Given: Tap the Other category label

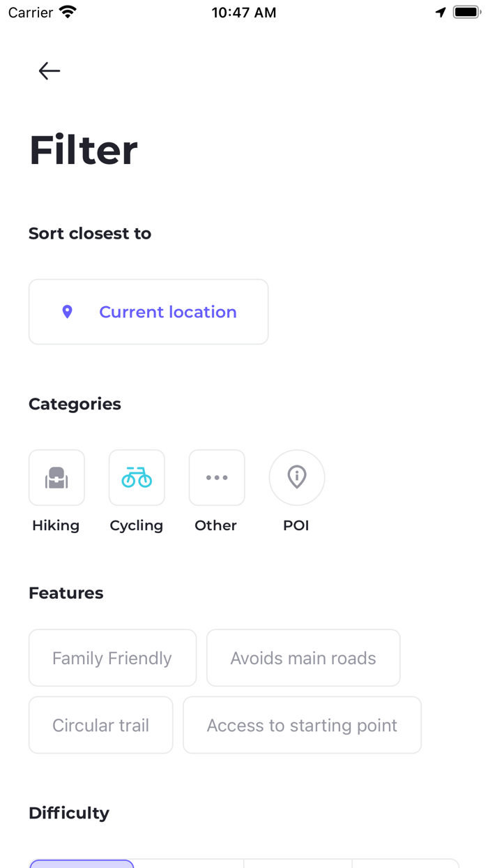Looking at the screenshot, I should (x=216, y=525).
